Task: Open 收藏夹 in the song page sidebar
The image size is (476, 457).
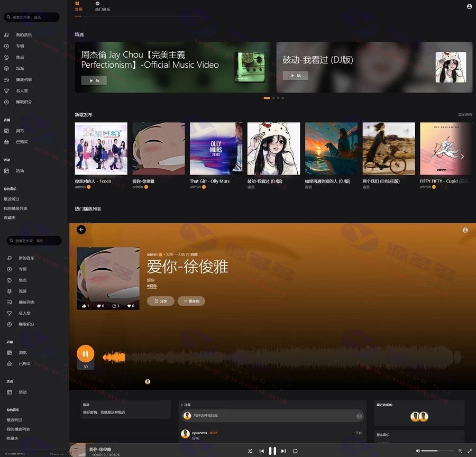Action: click(x=12, y=438)
